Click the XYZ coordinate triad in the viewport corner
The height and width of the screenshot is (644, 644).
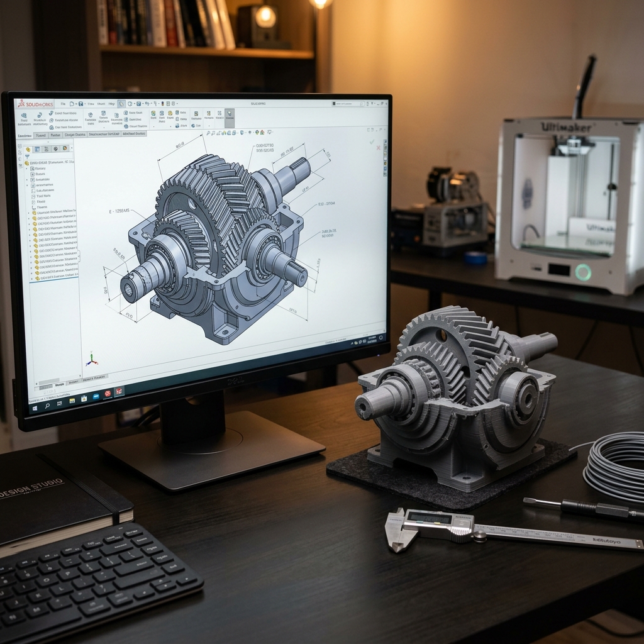tap(92, 360)
